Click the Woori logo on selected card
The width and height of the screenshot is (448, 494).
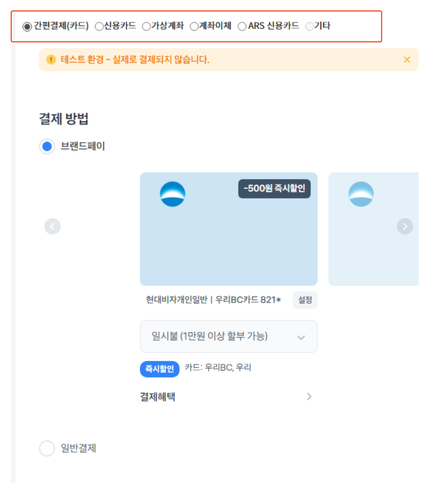pyautogui.click(x=172, y=194)
